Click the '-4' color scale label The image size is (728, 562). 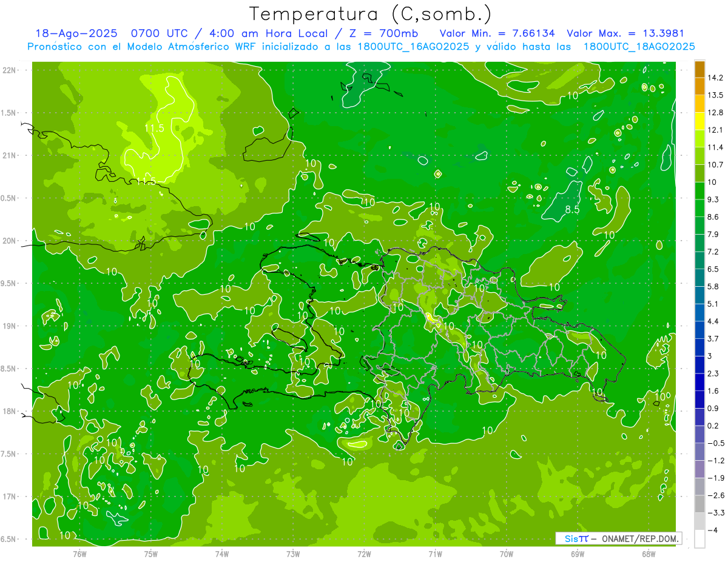pos(712,530)
